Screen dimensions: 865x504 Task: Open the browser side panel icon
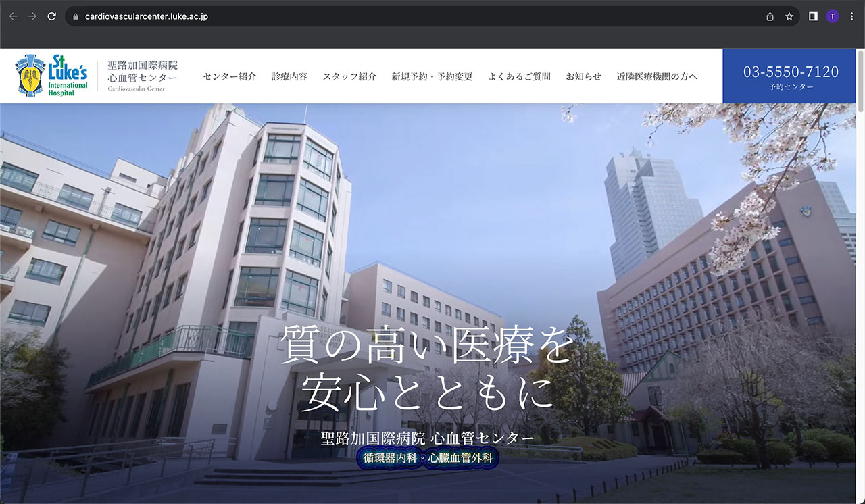(813, 16)
